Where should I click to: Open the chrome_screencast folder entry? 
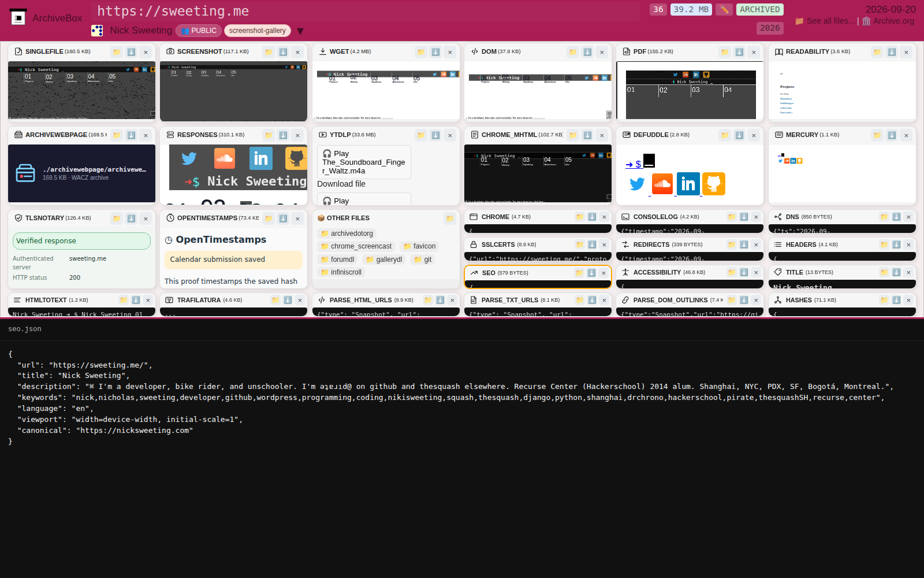[356, 246]
